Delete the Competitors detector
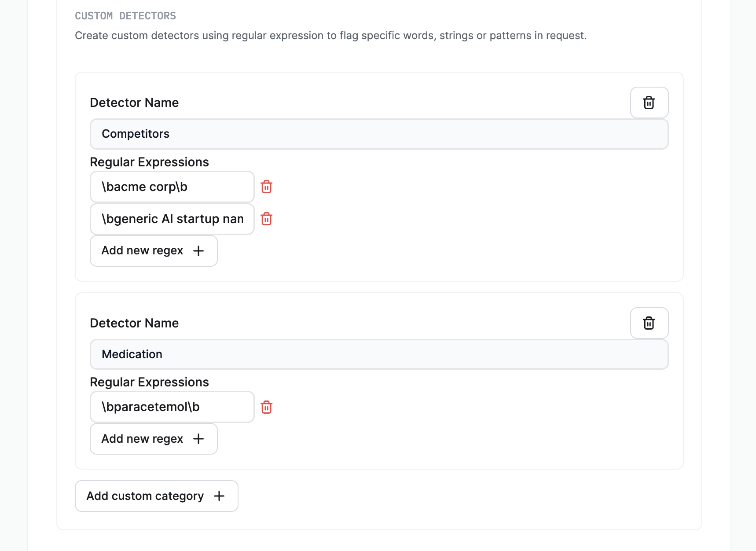 coord(649,103)
